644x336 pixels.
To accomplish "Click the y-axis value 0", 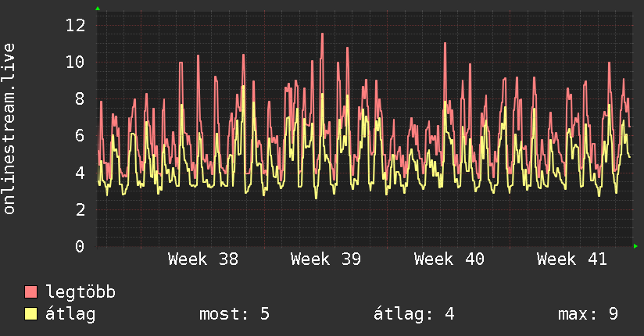I will (80, 246).
